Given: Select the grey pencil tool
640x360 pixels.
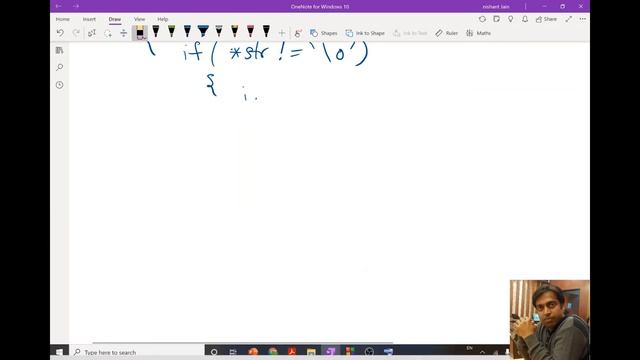Looking at the screenshot, I should coord(219,31).
